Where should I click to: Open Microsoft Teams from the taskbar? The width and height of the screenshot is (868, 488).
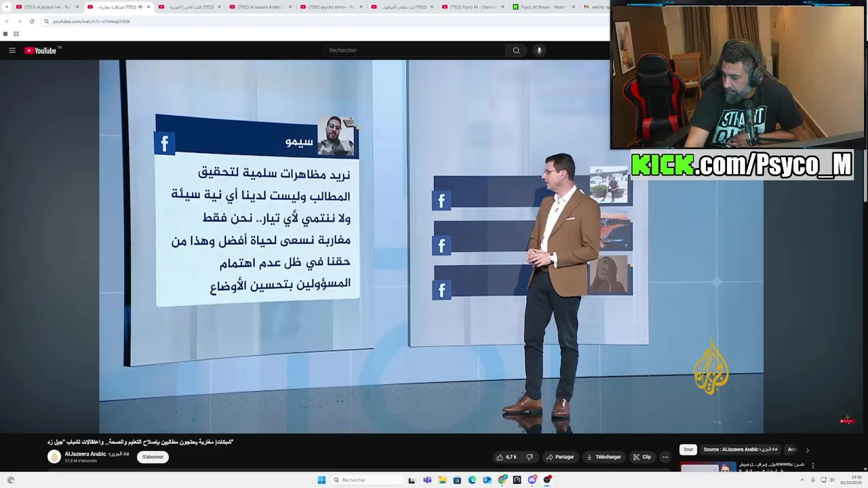(427, 480)
